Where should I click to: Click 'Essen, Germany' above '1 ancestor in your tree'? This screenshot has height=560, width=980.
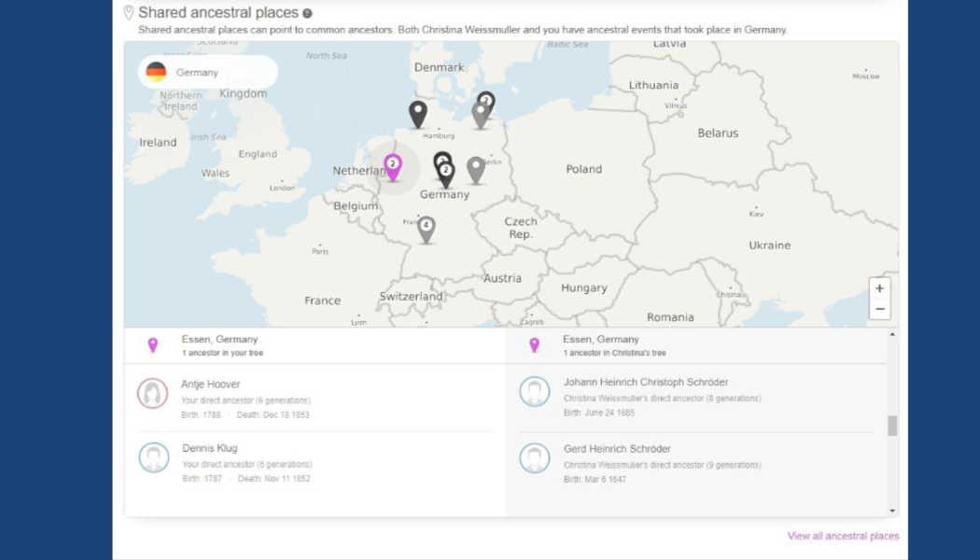pyautogui.click(x=219, y=340)
